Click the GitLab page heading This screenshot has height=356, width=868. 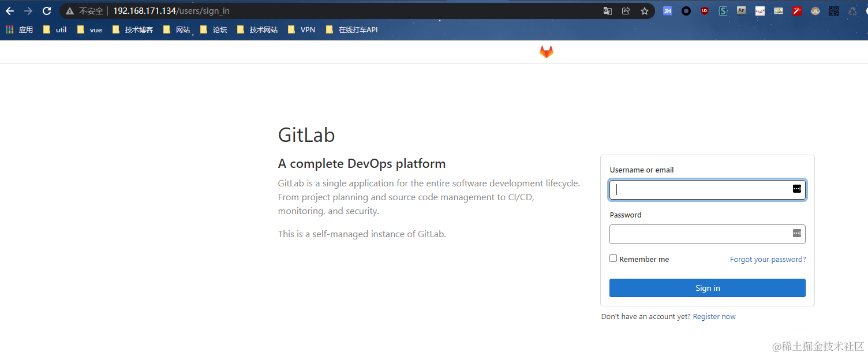coord(306,135)
